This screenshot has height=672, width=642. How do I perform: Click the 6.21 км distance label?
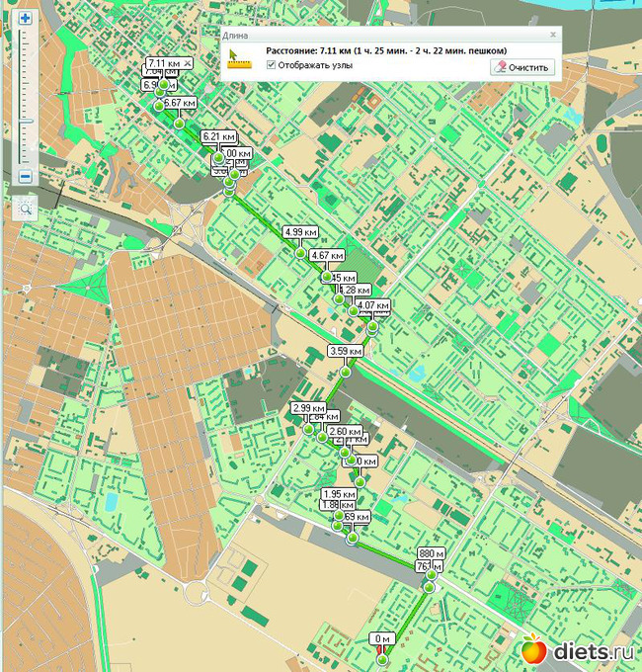point(217,136)
